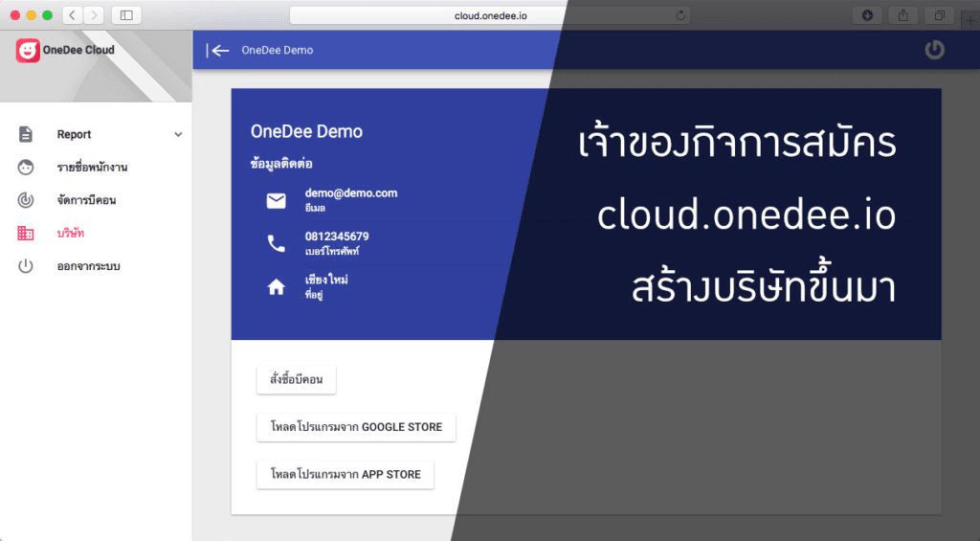Click the Safari forward navigation button
The image size is (980, 541).
(x=94, y=15)
